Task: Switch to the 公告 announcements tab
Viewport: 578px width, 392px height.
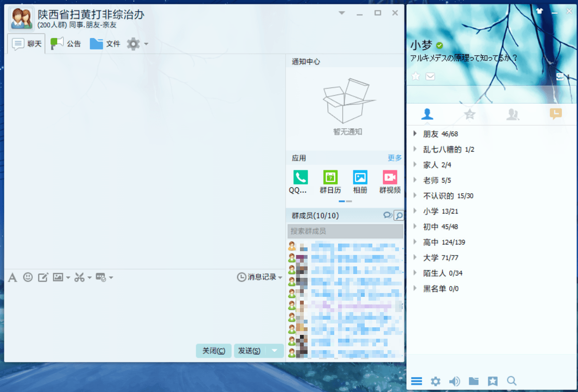Action: click(66, 44)
